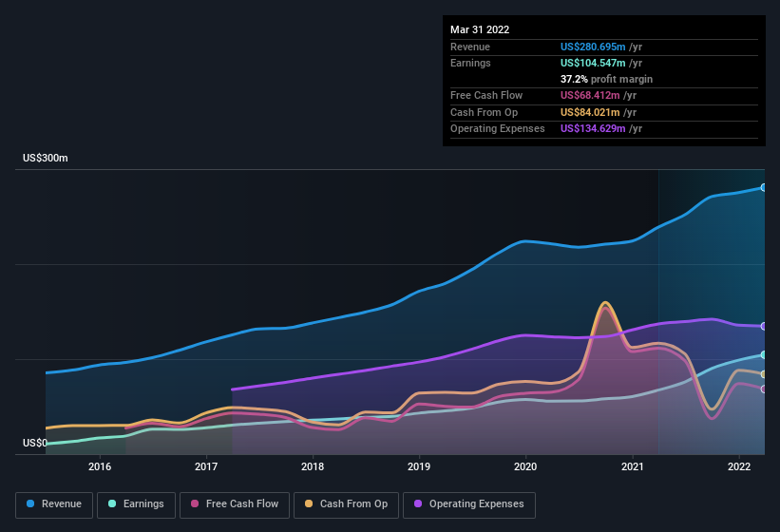Image resolution: width=780 pixels, height=532 pixels.
Task: Toggle the Revenue series in legend
Action: tap(54, 504)
